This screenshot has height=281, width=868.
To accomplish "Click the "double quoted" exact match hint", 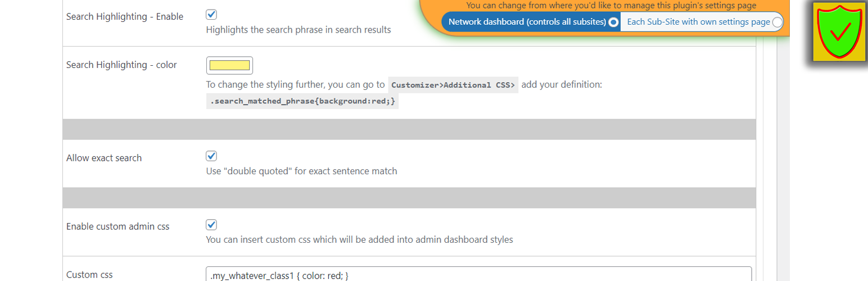I will point(302,171).
